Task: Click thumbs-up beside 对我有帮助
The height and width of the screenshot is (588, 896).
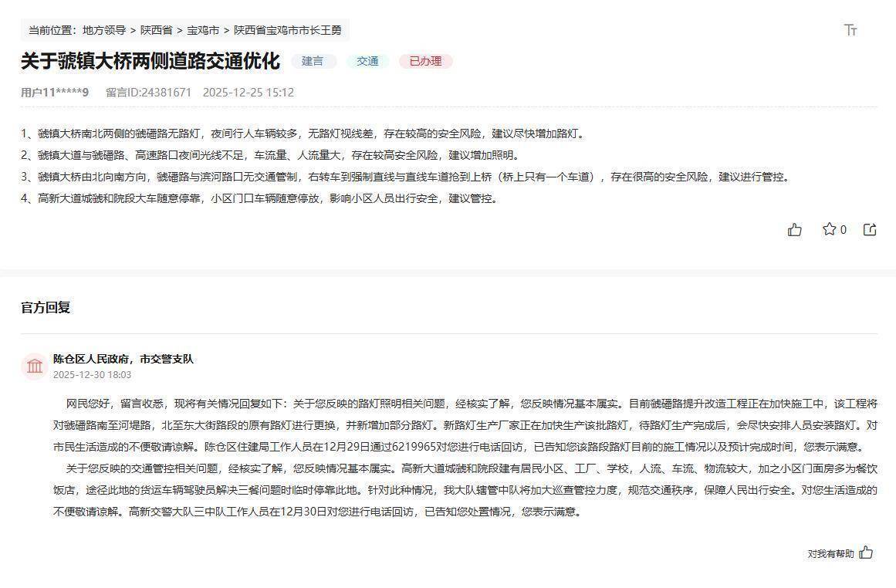Action: [x=866, y=553]
